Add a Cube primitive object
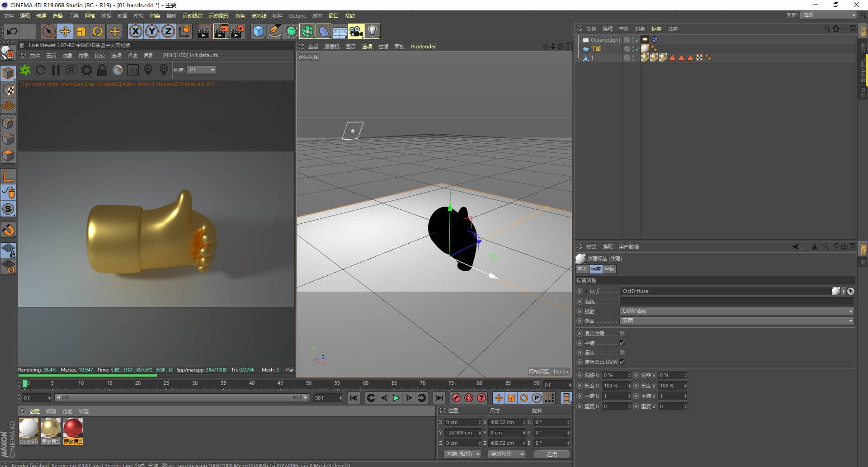Image resolution: width=868 pixels, height=467 pixels. coord(258,31)
